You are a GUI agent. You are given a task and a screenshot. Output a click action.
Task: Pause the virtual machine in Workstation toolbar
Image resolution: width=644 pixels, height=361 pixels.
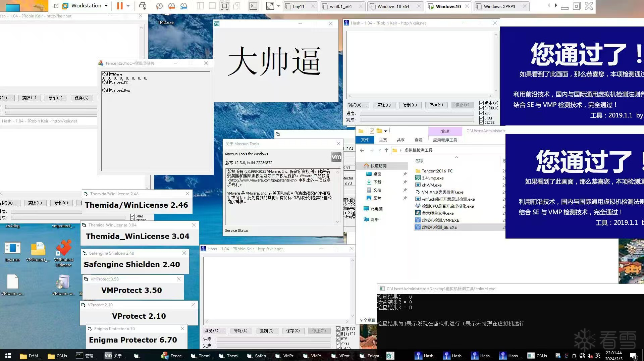click(120, 6)
